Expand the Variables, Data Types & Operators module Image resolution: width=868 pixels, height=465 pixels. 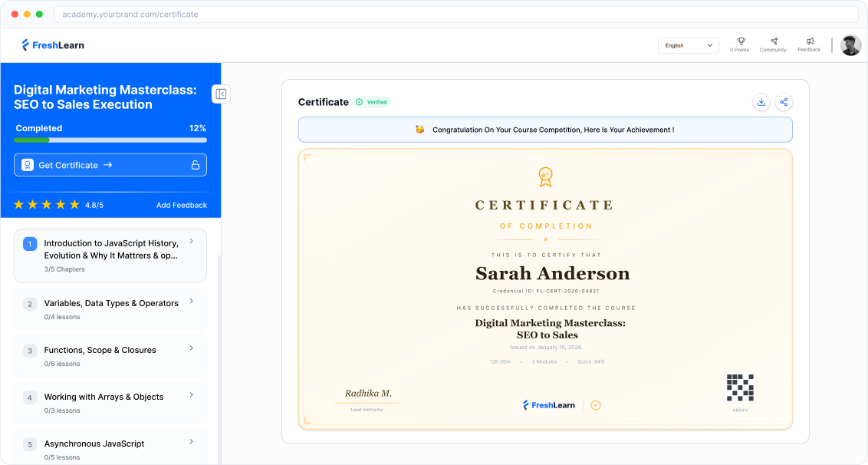[110, 308]
